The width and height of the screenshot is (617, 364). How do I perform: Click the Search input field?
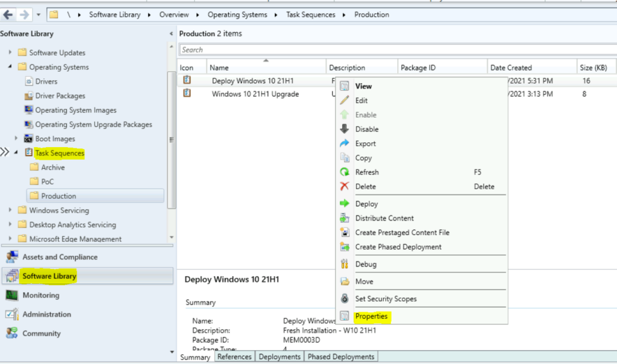(398, 49)
